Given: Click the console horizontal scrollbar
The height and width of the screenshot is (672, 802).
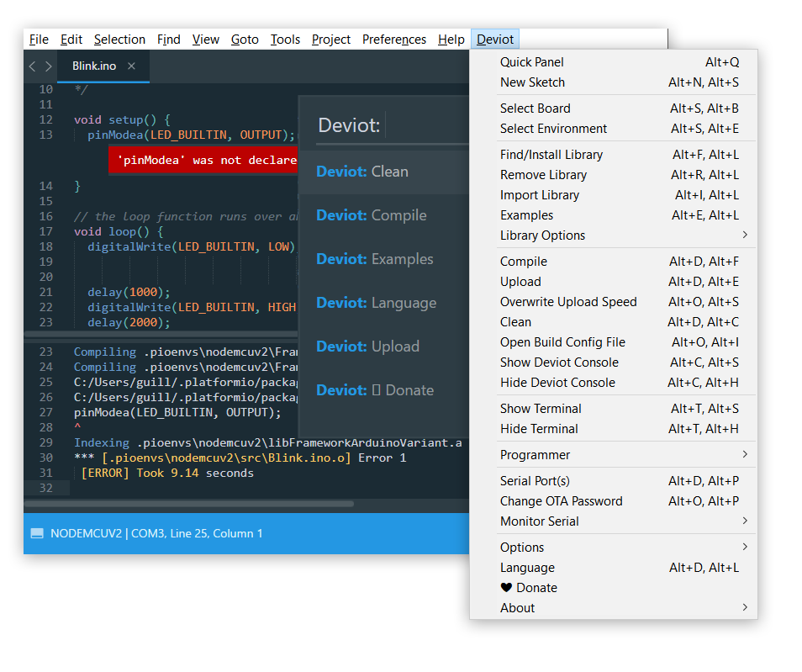Looking at the screenshot, I should [189, 504].
